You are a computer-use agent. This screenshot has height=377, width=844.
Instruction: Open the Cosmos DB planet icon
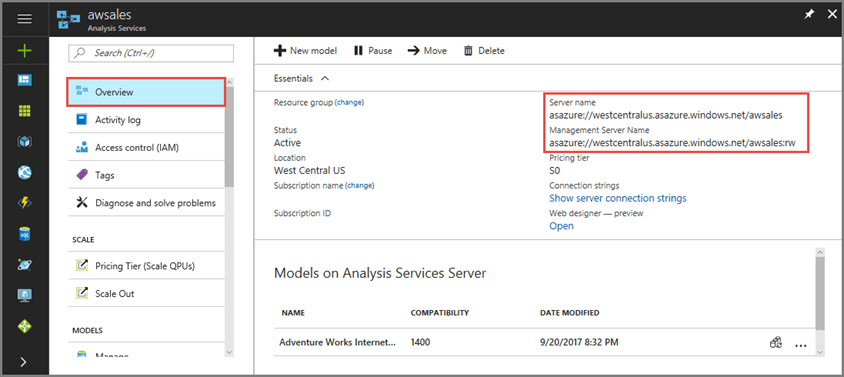24,264
